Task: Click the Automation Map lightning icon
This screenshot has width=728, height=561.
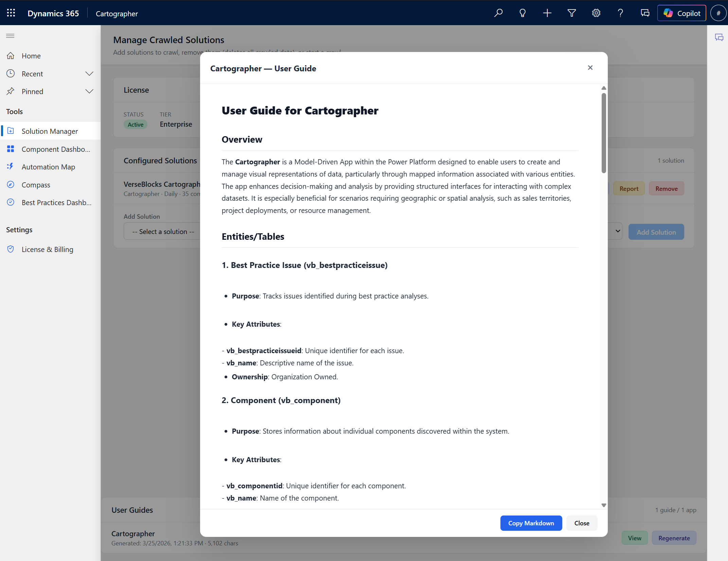Action: click(x=11, y=166)
